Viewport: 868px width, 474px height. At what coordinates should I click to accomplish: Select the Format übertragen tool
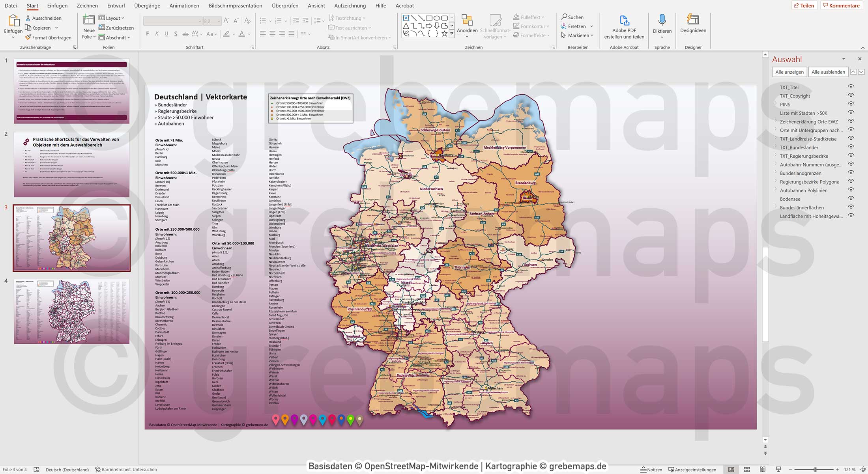pos(48,37)
